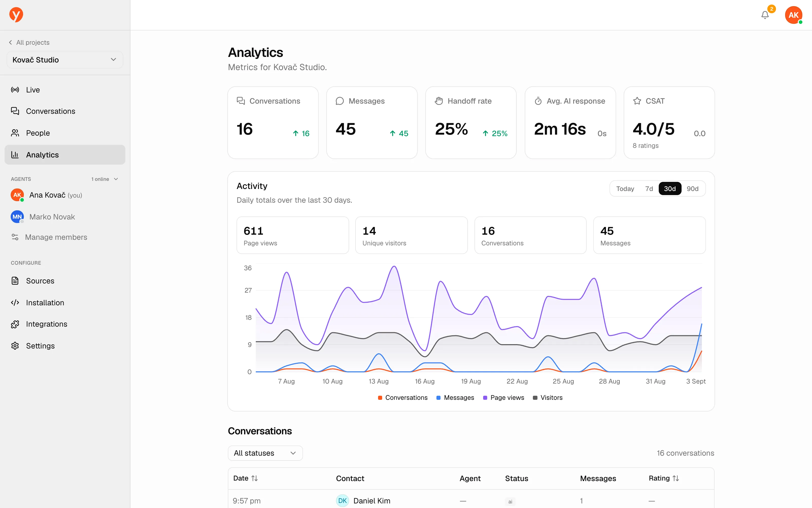Click the People sidebar icon

[15, 133]
